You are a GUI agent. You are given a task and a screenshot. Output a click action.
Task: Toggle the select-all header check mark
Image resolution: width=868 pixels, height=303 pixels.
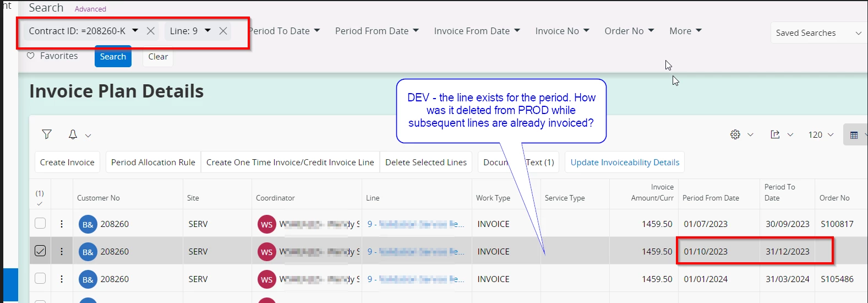tap(40, 203)
